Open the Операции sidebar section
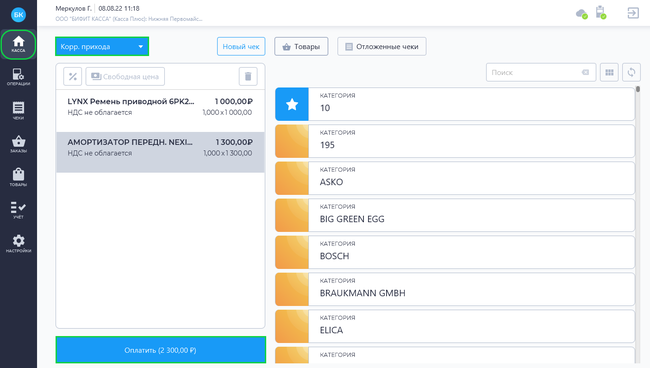Screen dimensions: 650x368 [18, 77]
